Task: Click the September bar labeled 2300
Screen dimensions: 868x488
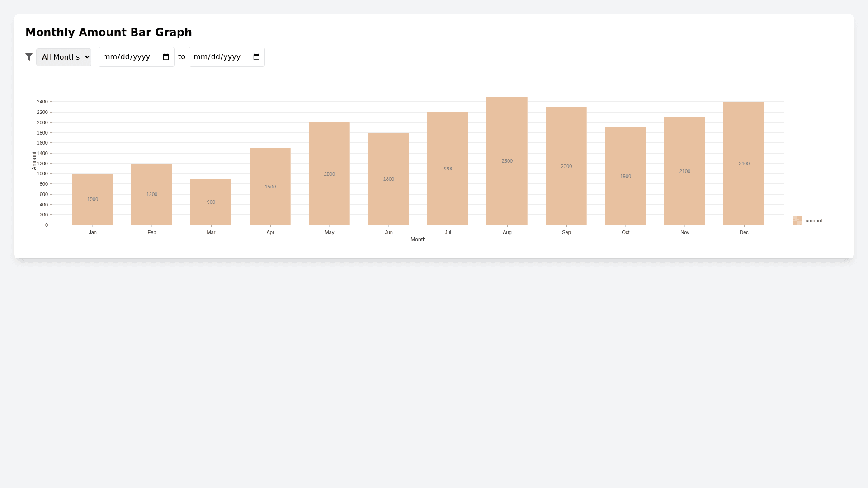Action: 566,166
